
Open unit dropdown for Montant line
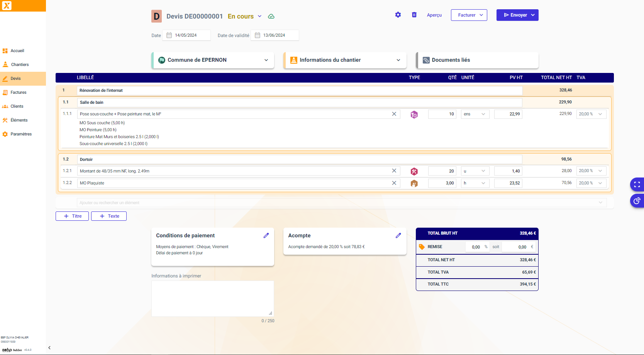coord(475,171)
